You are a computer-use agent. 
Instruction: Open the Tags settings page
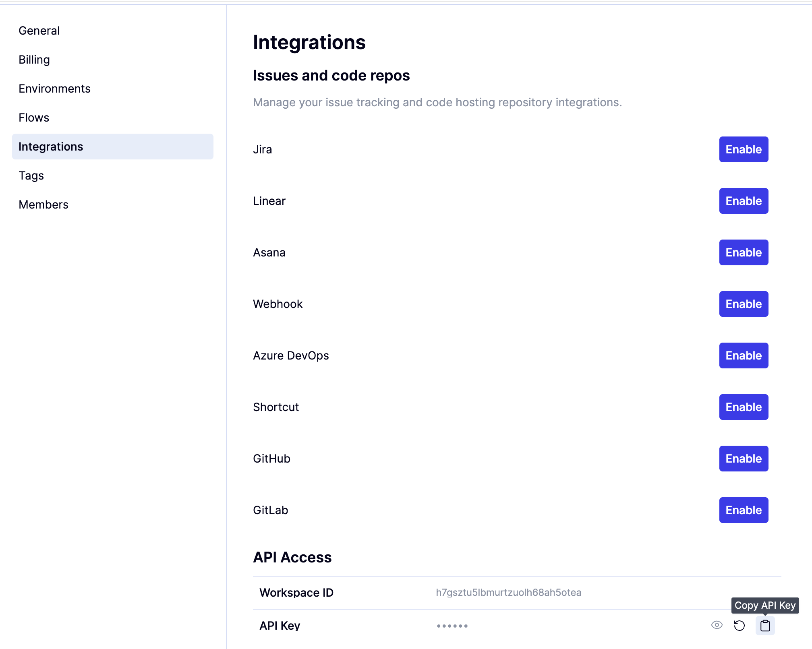point(31,176)
